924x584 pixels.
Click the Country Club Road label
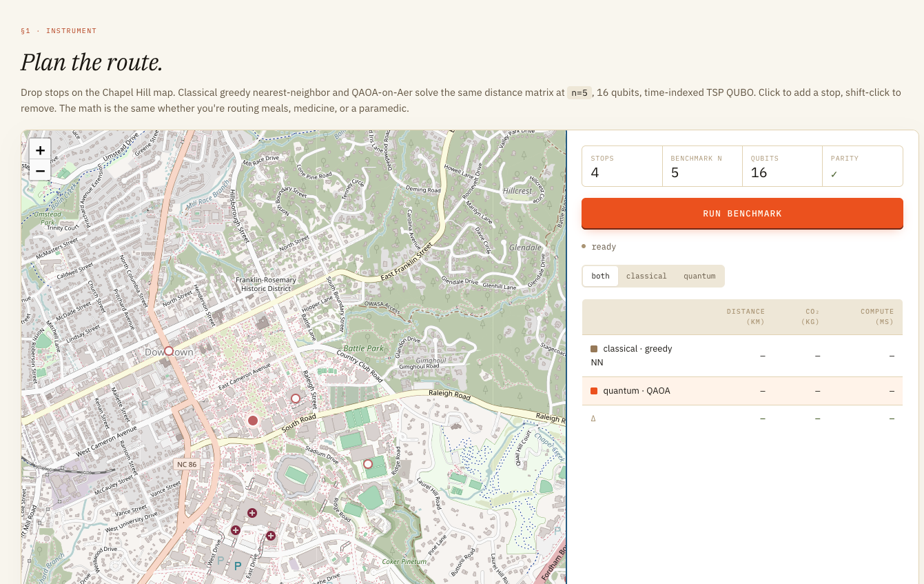360,366
